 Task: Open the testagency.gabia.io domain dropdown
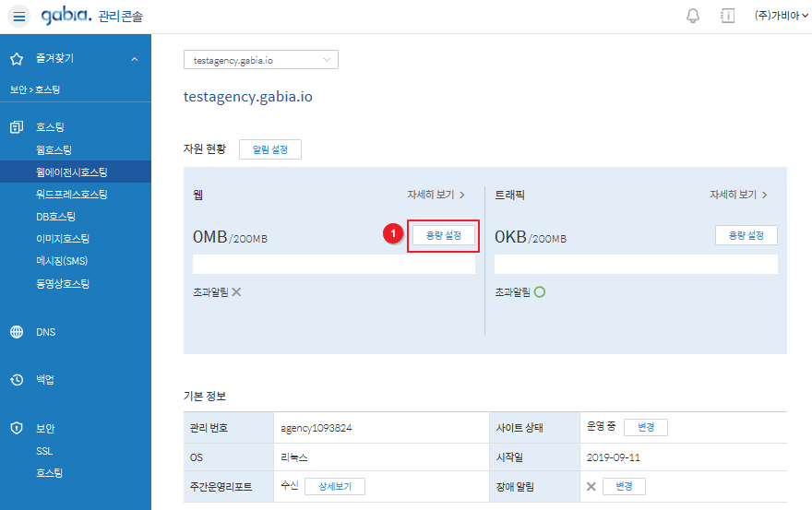pos(261,60)
